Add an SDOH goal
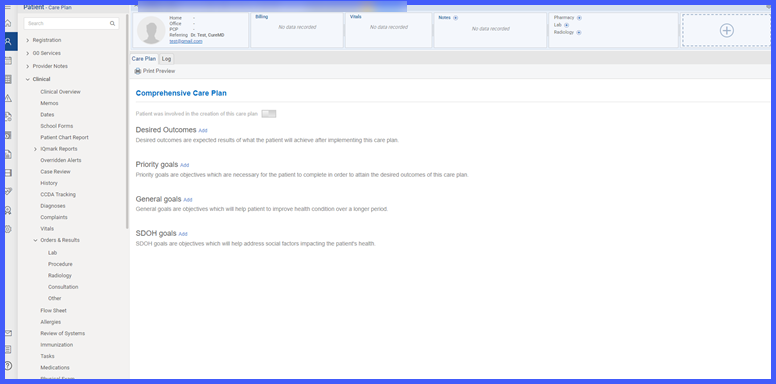Viewport: 776px width, 384px height. pyautogui.click(x=183, y=234)
